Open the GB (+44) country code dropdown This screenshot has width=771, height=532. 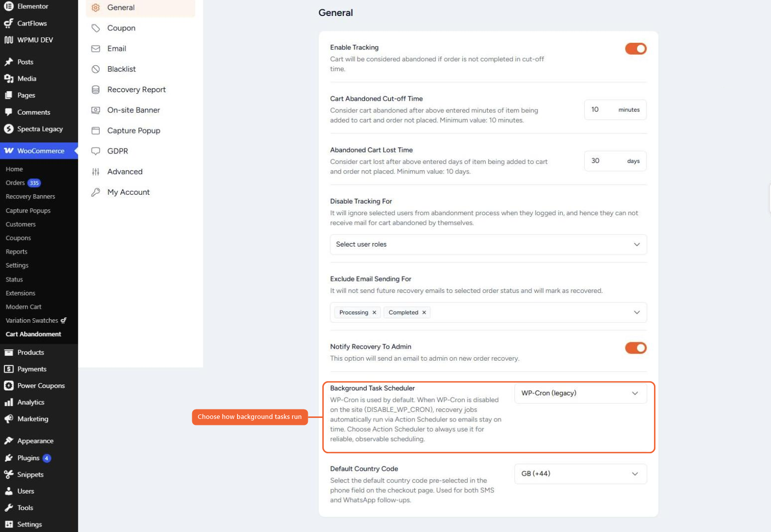click(x=580, y=474)
